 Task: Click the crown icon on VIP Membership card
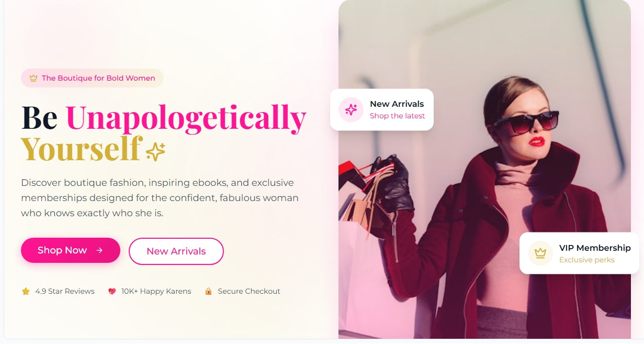click(540, 253)
